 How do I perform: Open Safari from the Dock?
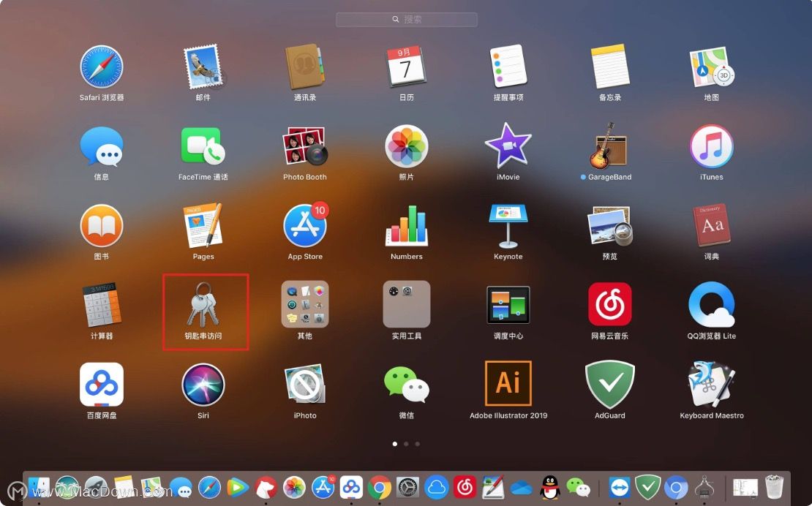[210, 488]
